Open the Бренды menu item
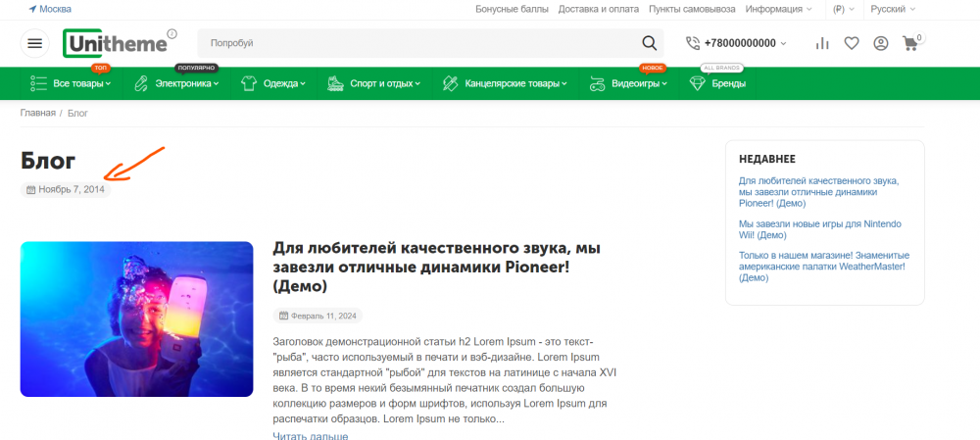 click(729, 83)
